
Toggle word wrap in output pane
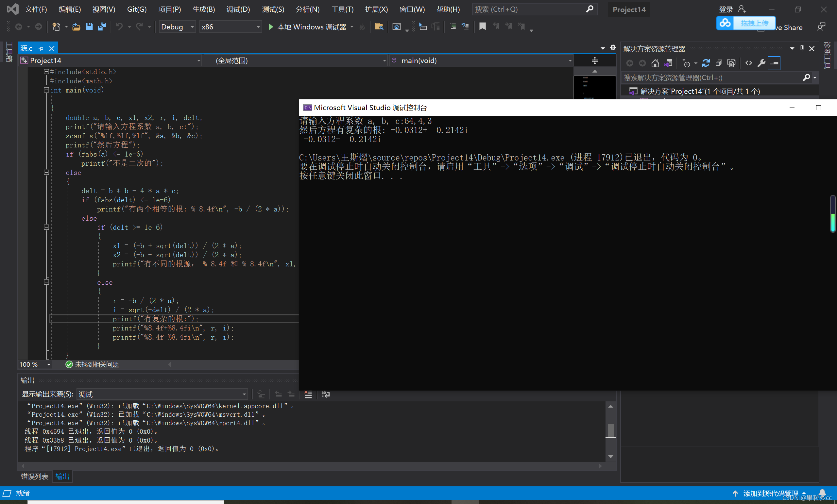[325, 394]
